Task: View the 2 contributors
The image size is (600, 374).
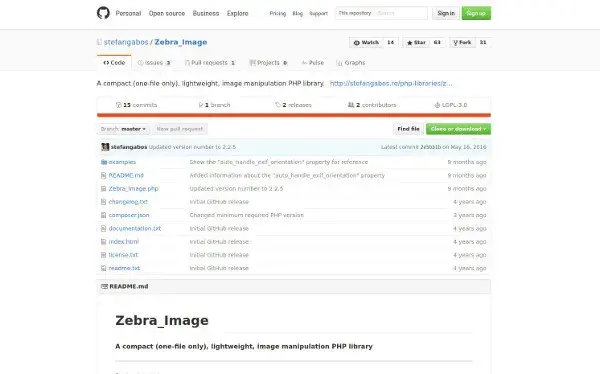Action: pos(372,105)
